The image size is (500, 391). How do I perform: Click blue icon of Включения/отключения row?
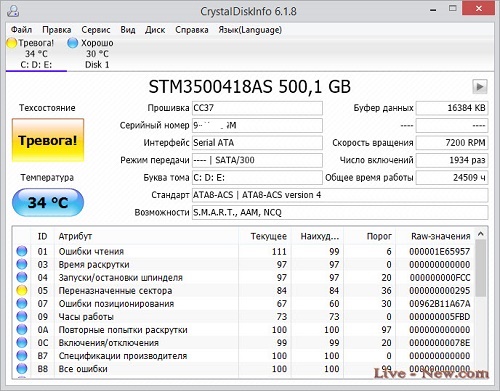pyautogui.click(x=22, y=342)
